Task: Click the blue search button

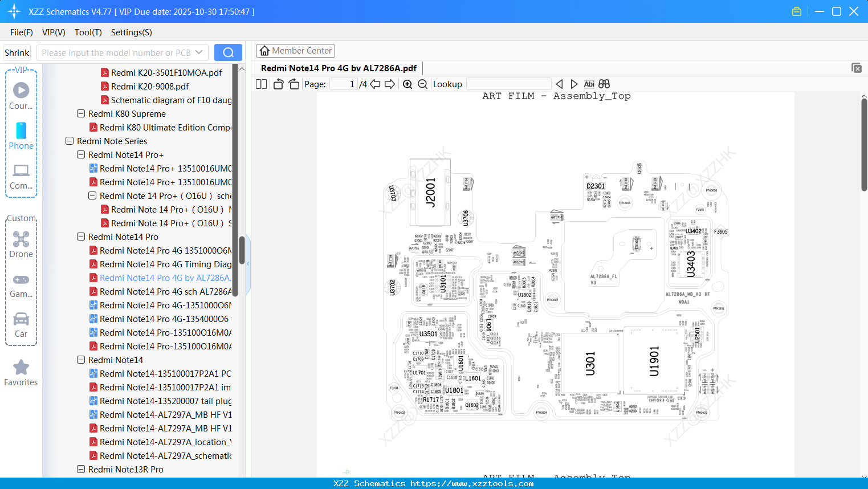Action: (228, 52)
